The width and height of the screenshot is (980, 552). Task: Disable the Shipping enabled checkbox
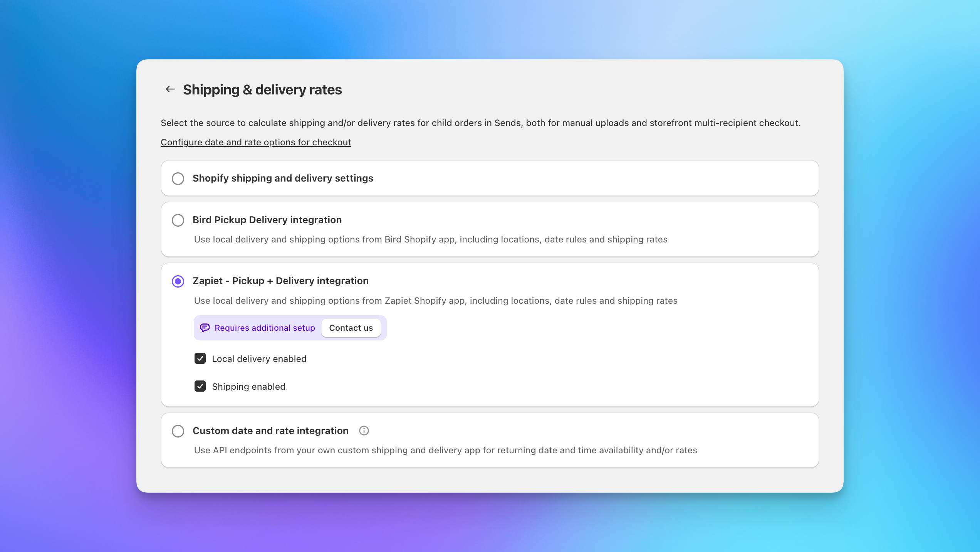[200, 386]
